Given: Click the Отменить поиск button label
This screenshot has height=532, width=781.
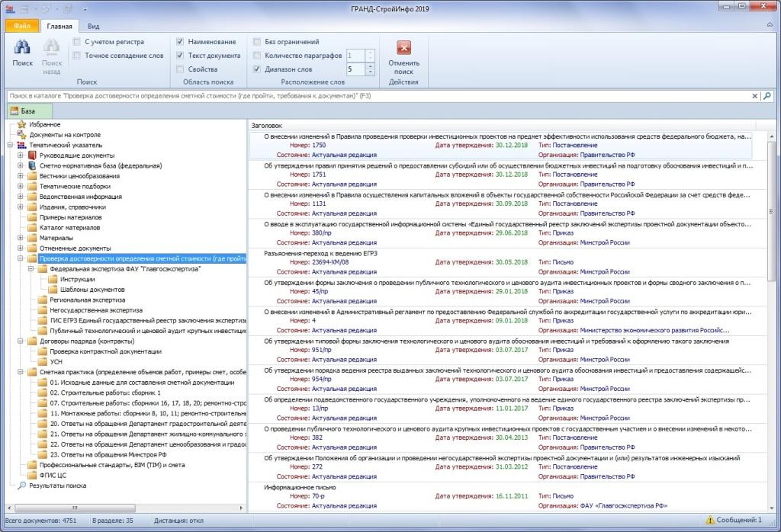Looking at the screenshot, I should pos(403,67).
